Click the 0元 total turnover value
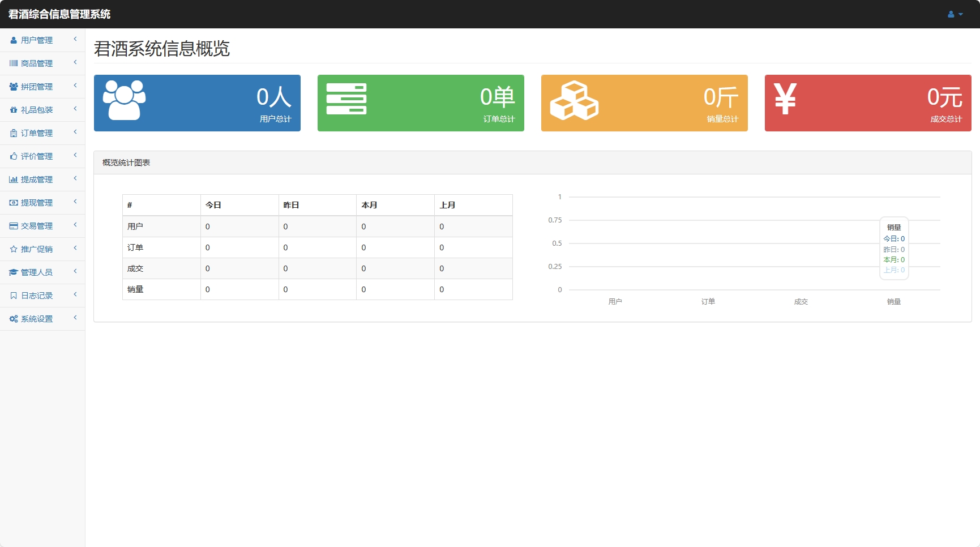The width and height of the screenshot is (980, 547). [x=945, y=97]
